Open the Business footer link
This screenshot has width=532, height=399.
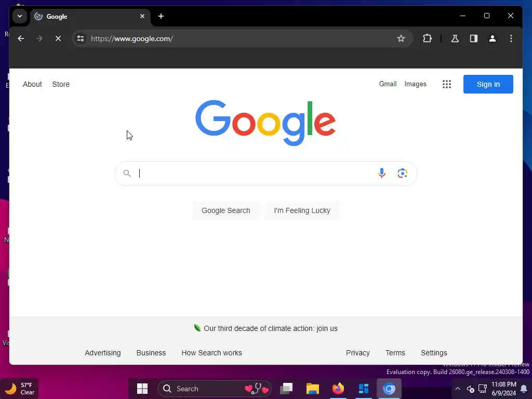pos(151,353)
